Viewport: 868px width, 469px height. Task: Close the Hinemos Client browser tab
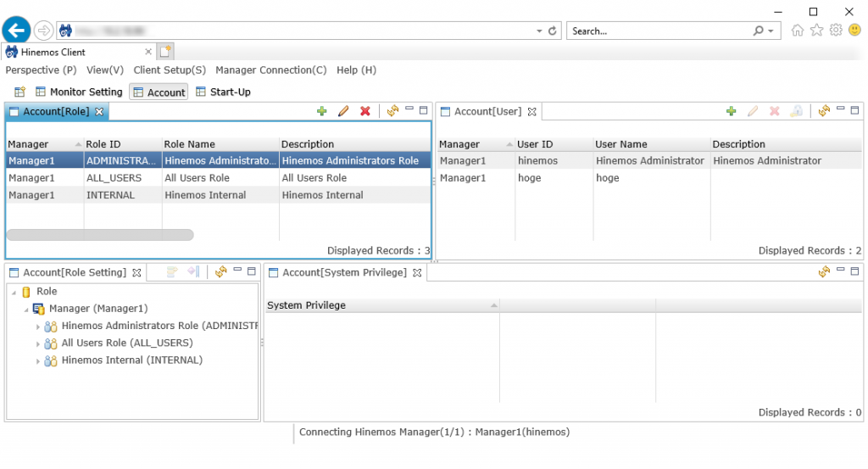147,52
